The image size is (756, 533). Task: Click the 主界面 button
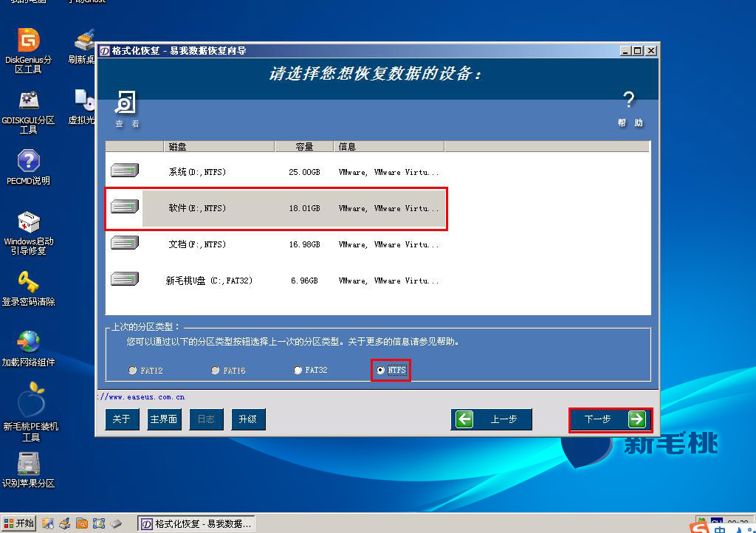point(164,419)
